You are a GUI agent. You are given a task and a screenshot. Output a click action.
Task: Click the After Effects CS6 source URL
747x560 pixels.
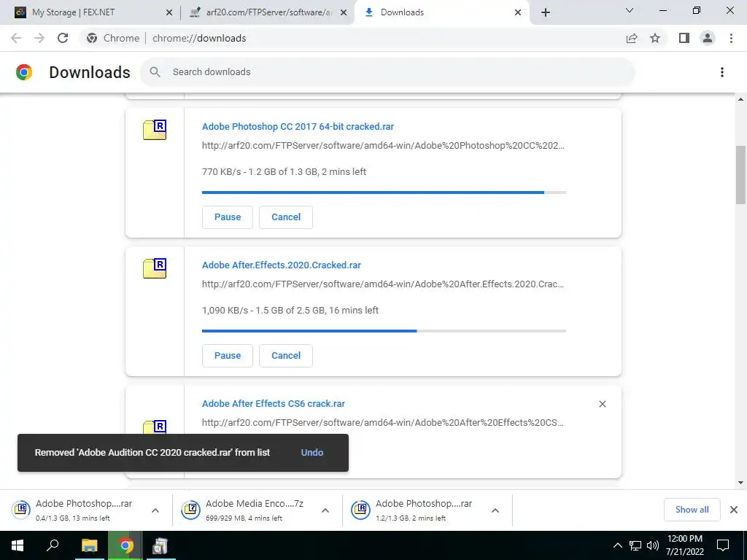383,423
